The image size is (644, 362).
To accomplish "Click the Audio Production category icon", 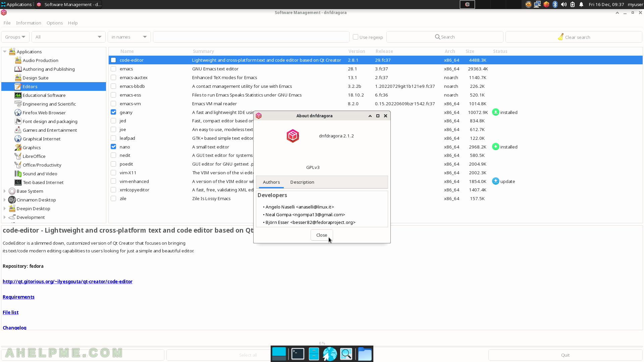I will (18, 60).
